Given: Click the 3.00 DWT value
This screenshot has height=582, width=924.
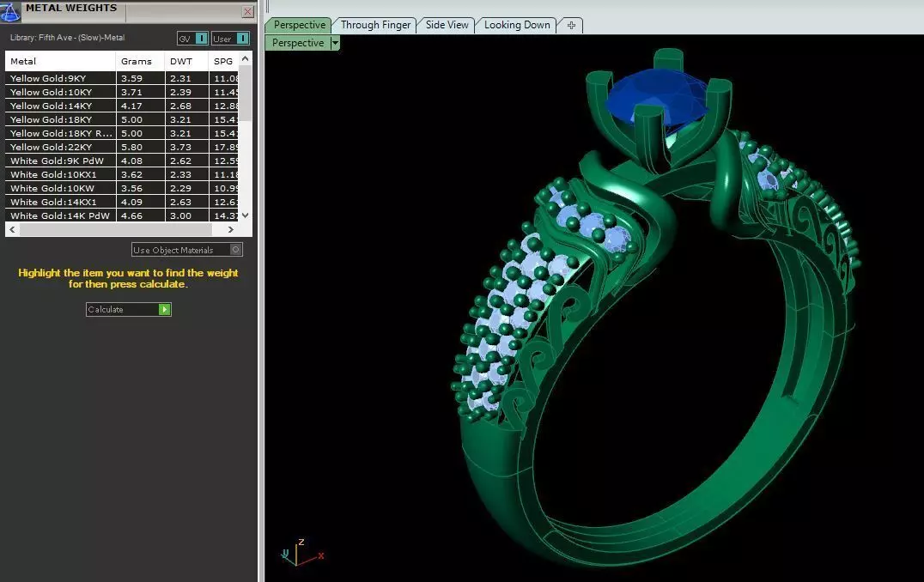Looking at the screenshot, I should [x=180, y=215].
